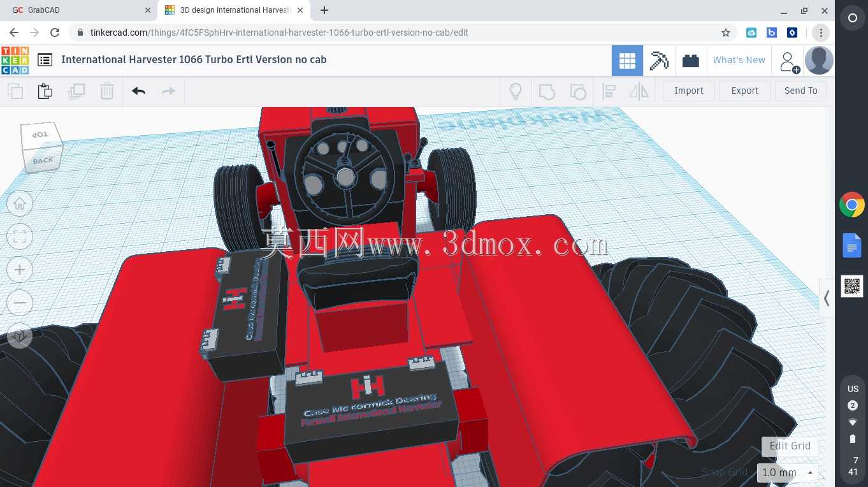Expand the collapsed shapes panel arrow
Viewport: 868px width, 487px height.
(x=827, y=298)
